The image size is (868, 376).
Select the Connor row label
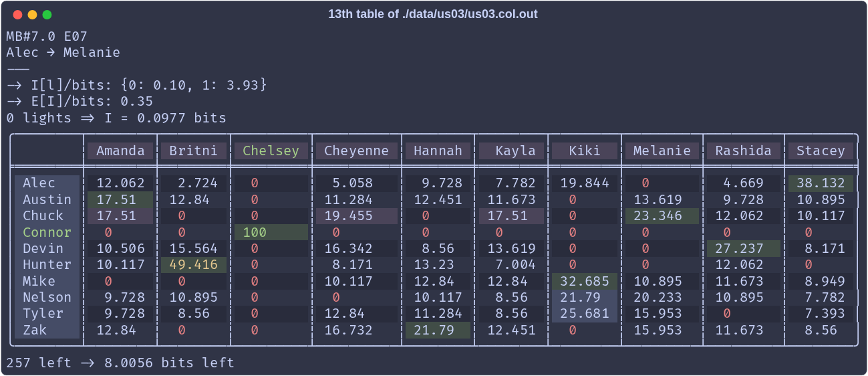pyautogui.click(x=47, y=232)
